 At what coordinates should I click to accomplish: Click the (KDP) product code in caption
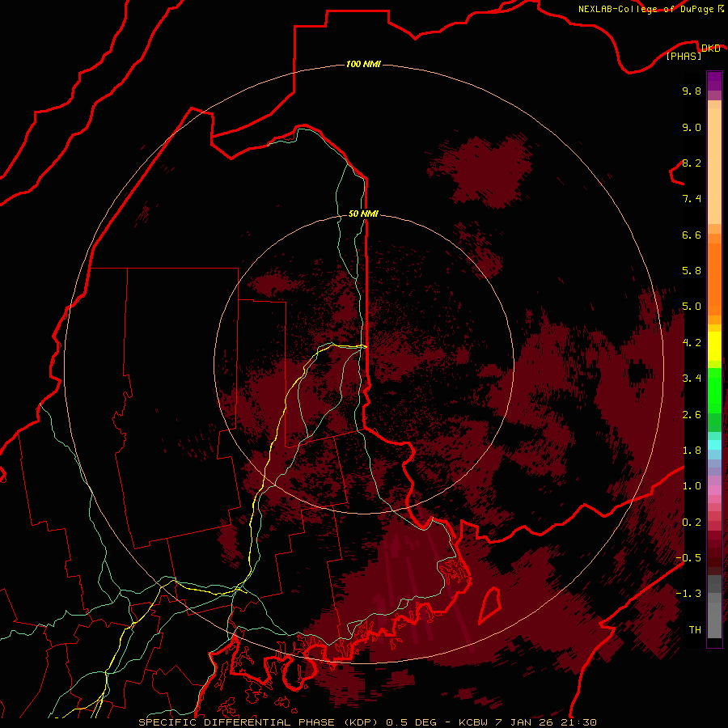point(361,722)
